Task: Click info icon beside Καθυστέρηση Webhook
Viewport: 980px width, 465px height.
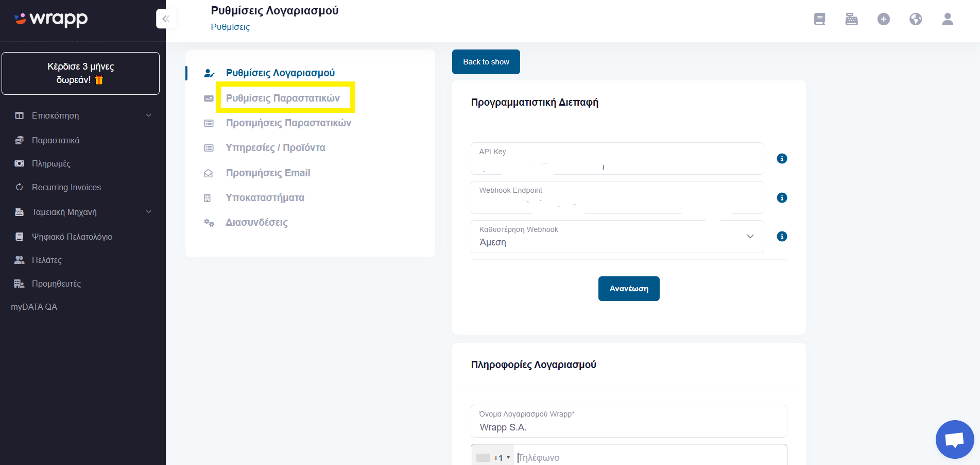Action: 782,237
